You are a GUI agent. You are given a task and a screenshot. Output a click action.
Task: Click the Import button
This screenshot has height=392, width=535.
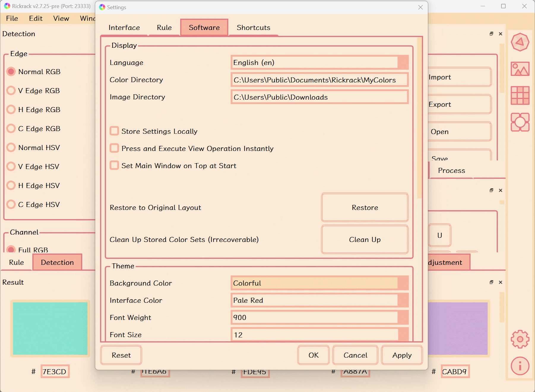(460, 77)
